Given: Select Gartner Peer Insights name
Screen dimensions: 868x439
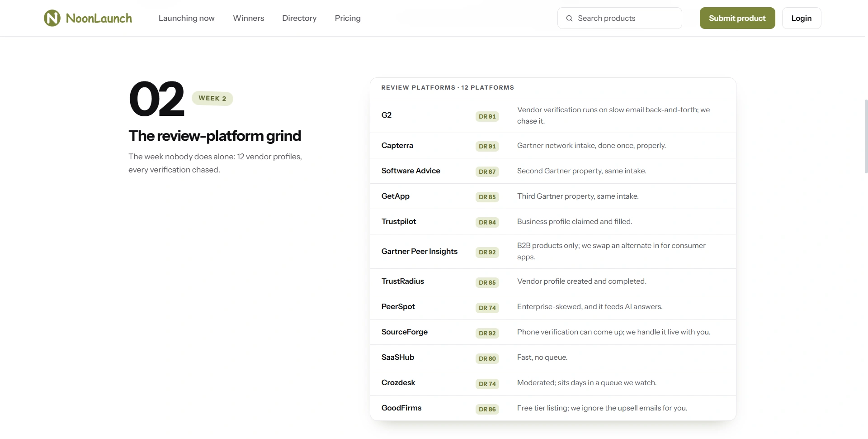Looking at the screenshot, I should click(x=420, y=251).
